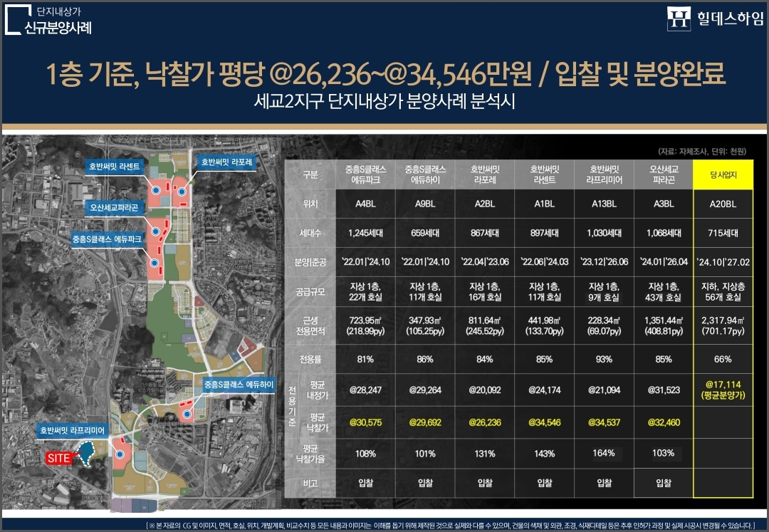
Task: Click the A20BL location cell
Action: click(x=723, y=204)
